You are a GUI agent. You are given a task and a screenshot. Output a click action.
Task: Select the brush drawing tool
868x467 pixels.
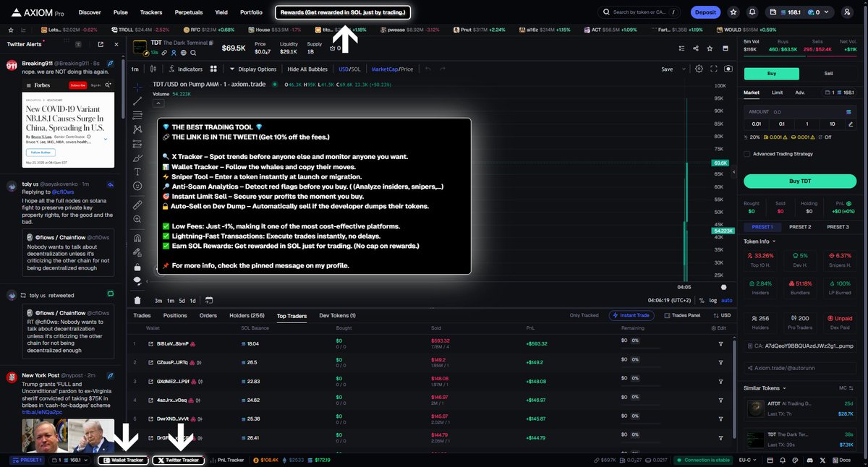pyautogui.click(x=137, y=158)
